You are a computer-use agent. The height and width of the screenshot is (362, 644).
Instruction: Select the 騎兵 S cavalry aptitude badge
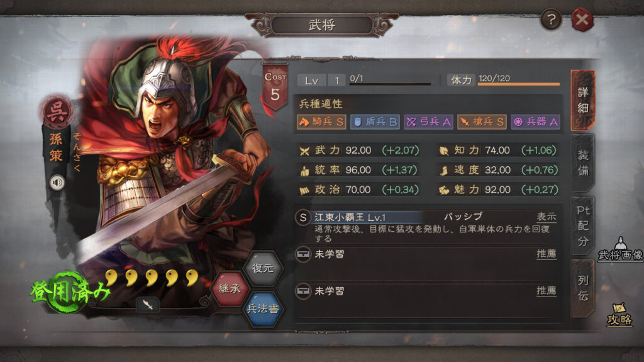click(321, 122)
